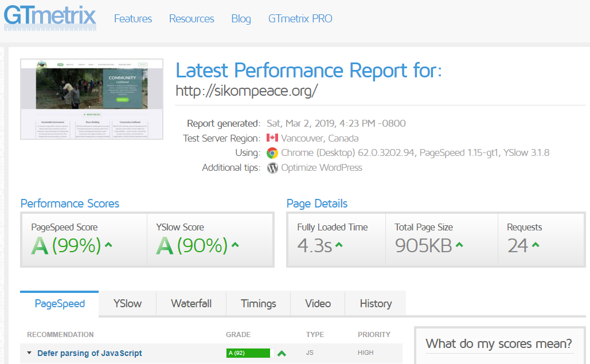Screen dimensions: 590x364
Task: Expand the Defer parsing of JavaScript triangle
Action: (x=29, y=353)
